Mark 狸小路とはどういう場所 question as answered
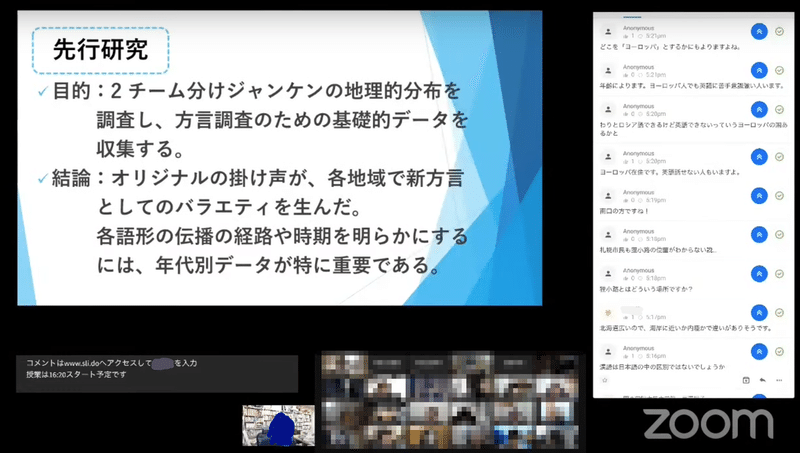The width and height of the screenshot is (800, 453). coord(779,274)
